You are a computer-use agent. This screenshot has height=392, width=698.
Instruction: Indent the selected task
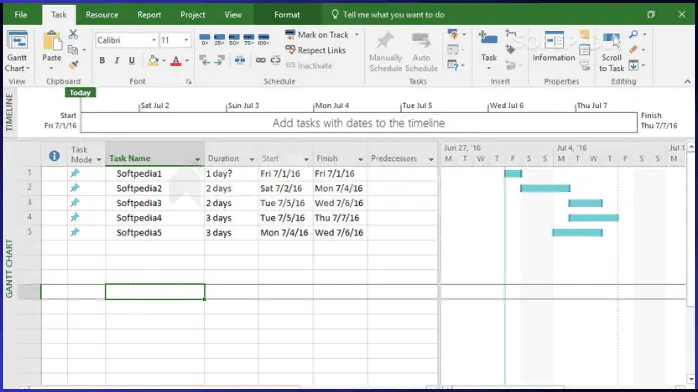219,60
